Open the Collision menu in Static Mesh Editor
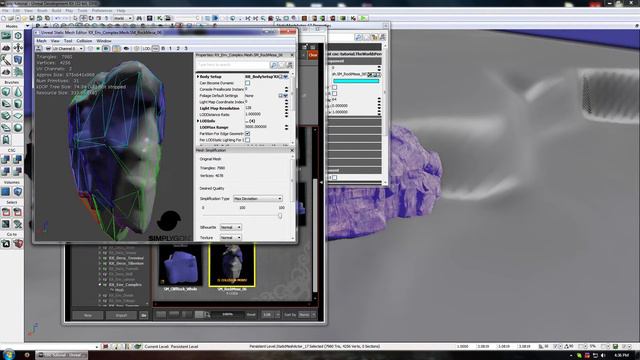Screen dimensions: 640x360 tap(84, 41)
